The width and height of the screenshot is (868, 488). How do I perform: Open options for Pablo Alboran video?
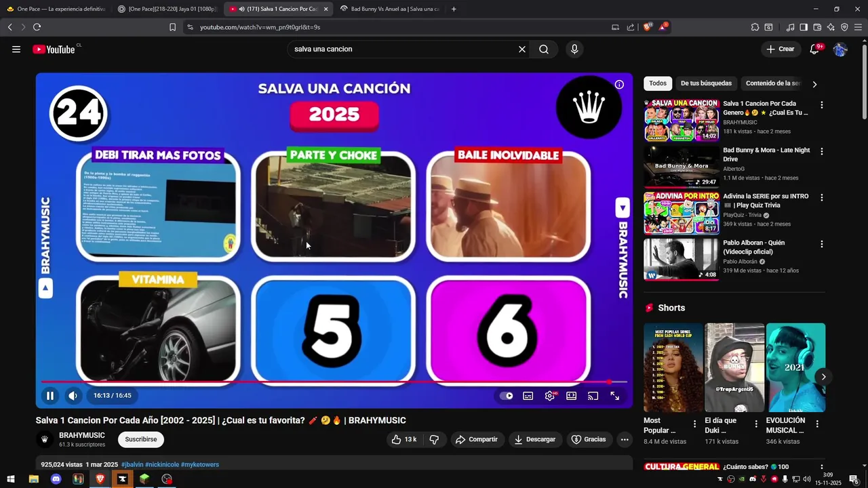[x=821, y=243]
